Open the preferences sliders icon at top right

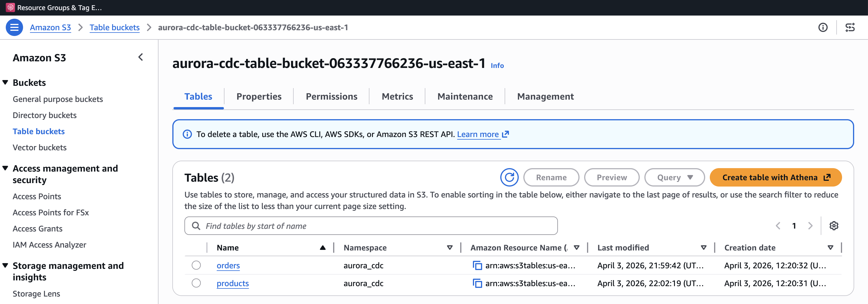click(850, 27)
